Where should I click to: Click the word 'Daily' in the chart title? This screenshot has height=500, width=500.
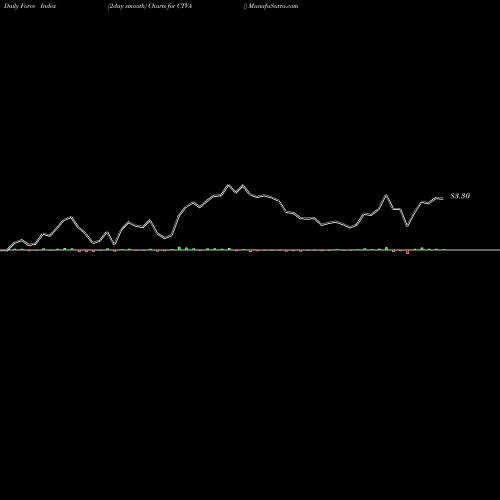pos(11,6)
